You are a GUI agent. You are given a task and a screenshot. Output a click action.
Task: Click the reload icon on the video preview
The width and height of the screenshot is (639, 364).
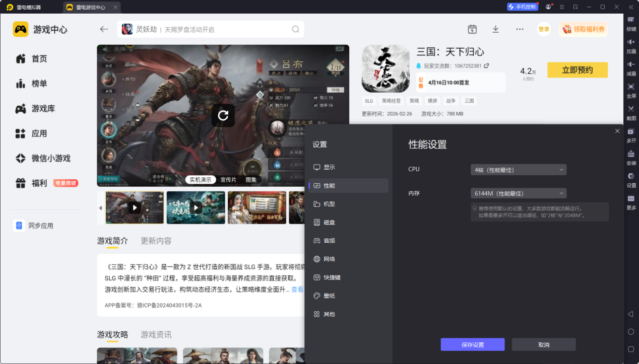(223, 115)
